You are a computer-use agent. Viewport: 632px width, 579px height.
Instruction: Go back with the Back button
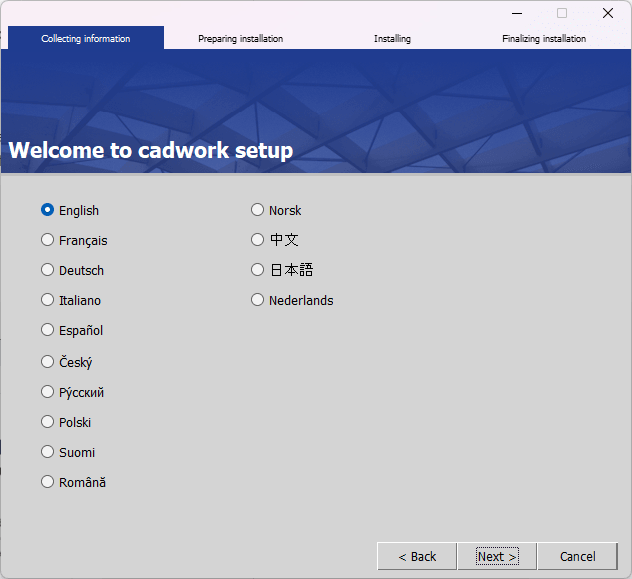pyautogui.click(x=417, y=556)
